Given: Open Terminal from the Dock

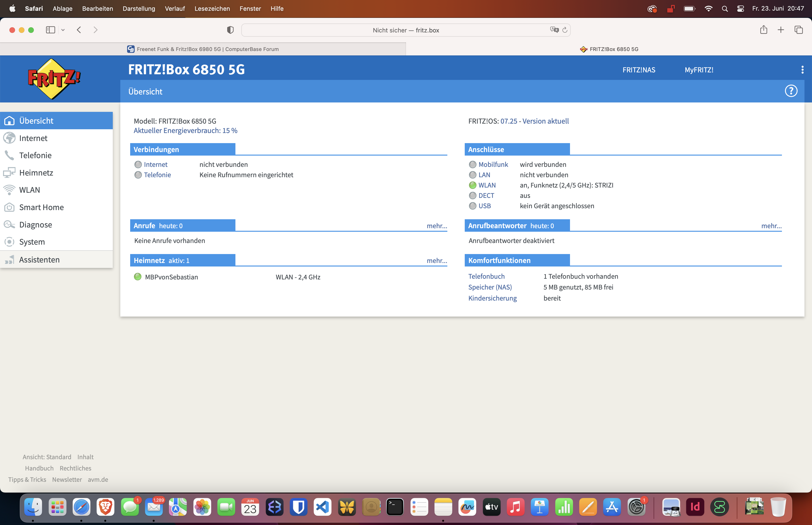Looking at the screenshot, I should click(x=394, y=507).
